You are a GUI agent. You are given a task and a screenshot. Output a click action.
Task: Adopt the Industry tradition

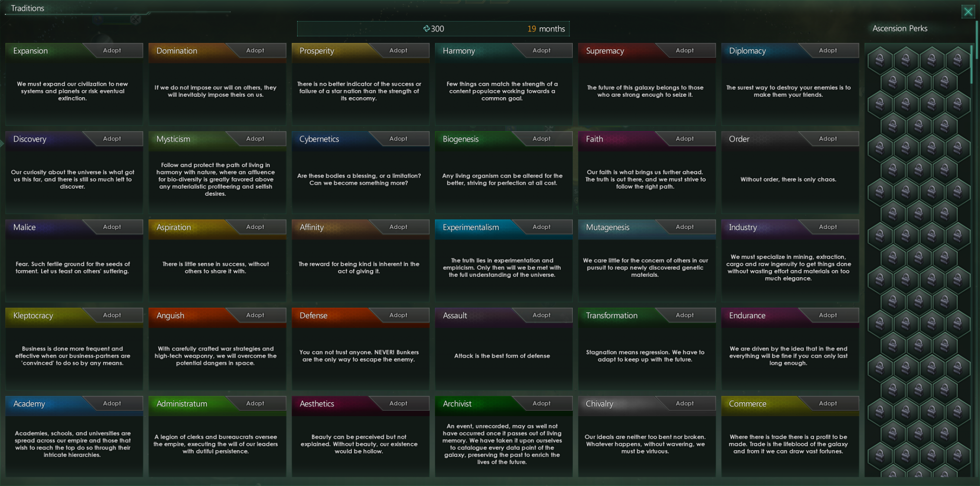tap(828, 226)
